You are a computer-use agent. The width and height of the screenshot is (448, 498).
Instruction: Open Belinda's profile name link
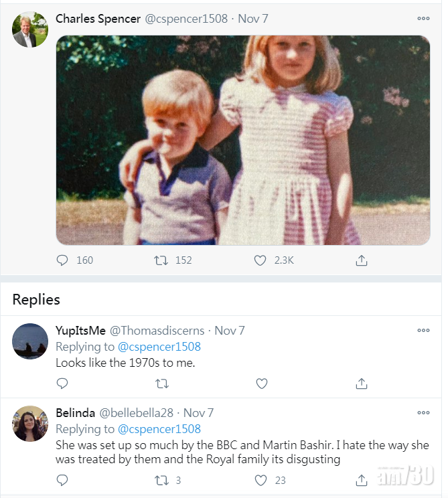[x=75, y=413]
